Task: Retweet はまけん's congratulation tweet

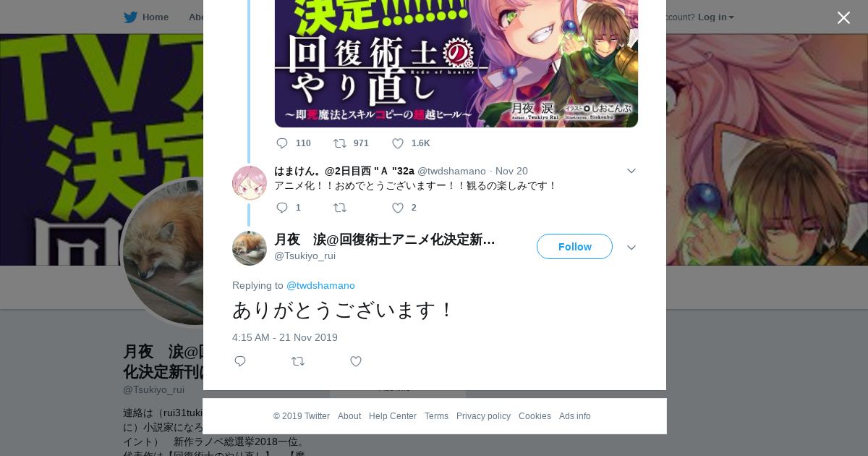Action: coord(339,208)
